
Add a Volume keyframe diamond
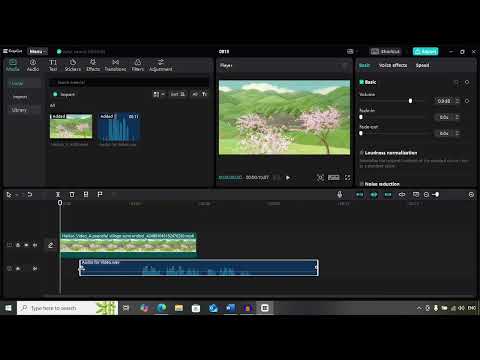(x=467, y=101)
